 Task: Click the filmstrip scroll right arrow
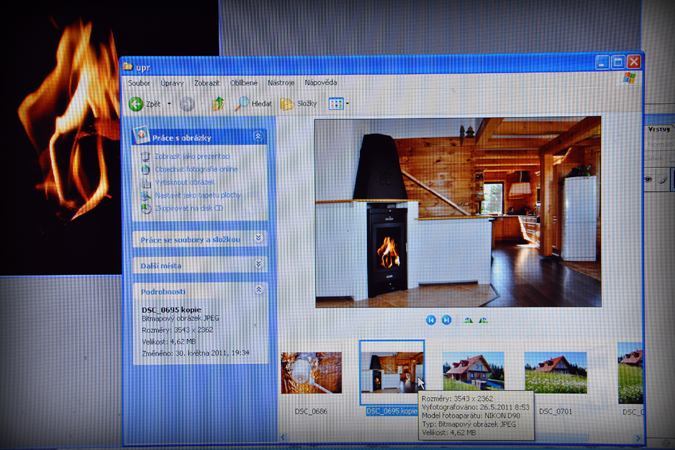click(637, 438)
